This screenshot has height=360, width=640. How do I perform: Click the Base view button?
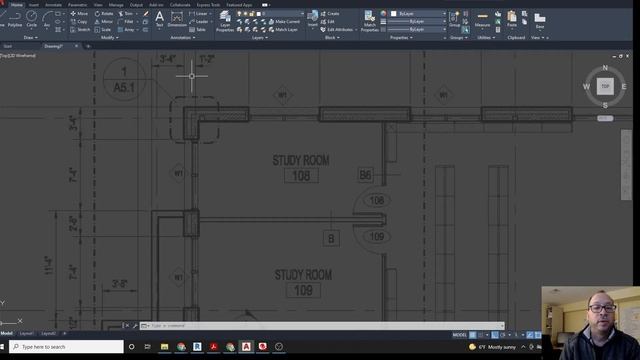[x=540, y=20]
